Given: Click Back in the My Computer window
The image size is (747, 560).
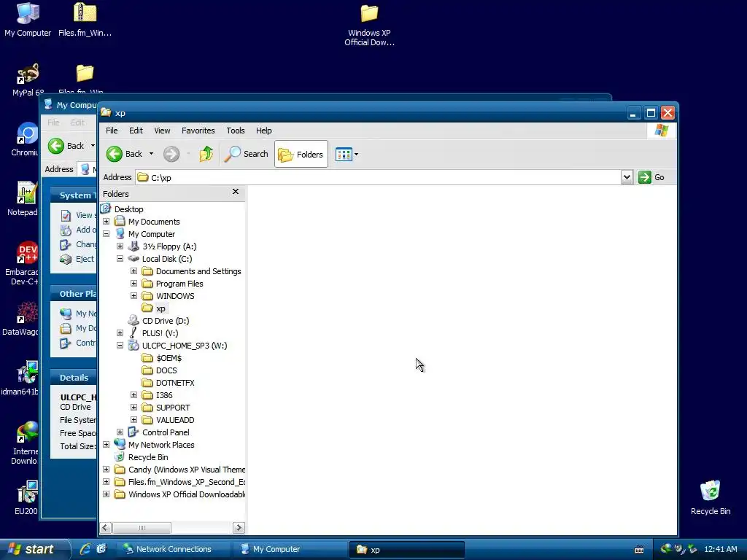Looking at the screenshot, I should [x=66, y=146].
